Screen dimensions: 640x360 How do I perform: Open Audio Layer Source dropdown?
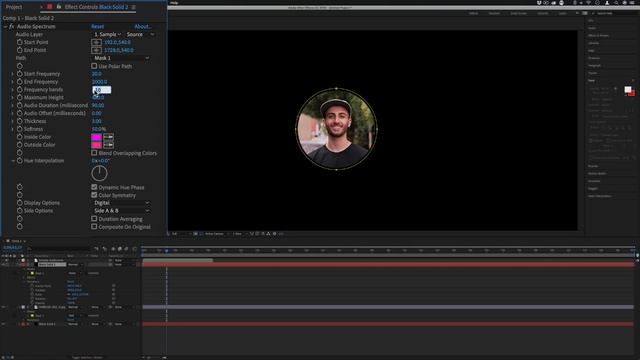140,34
